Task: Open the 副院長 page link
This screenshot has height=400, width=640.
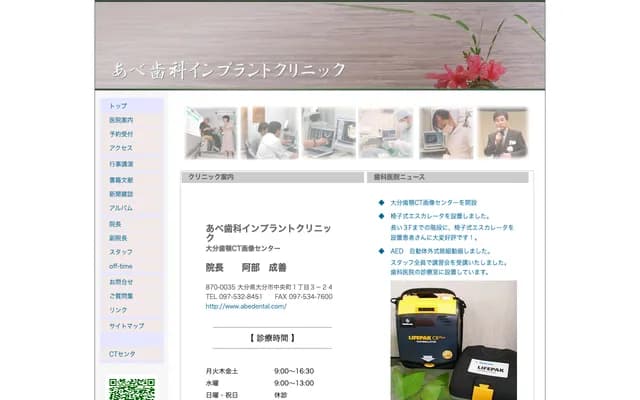Action: [118, 238]
